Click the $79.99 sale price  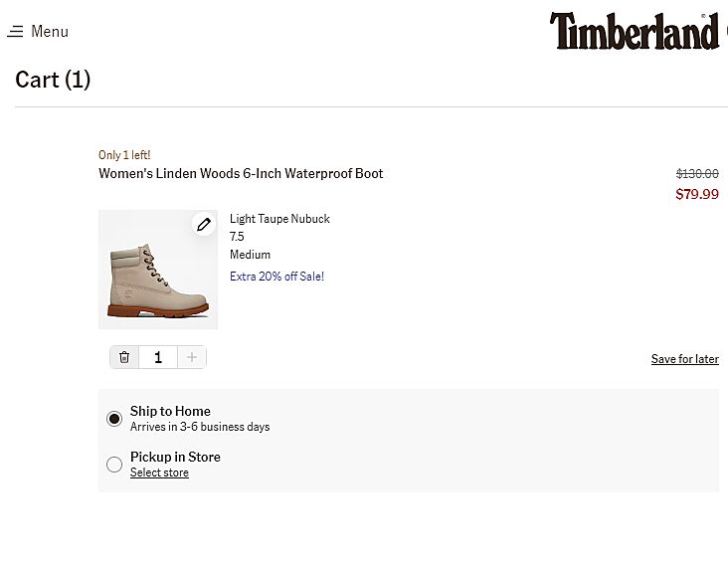tap(696, 194)
